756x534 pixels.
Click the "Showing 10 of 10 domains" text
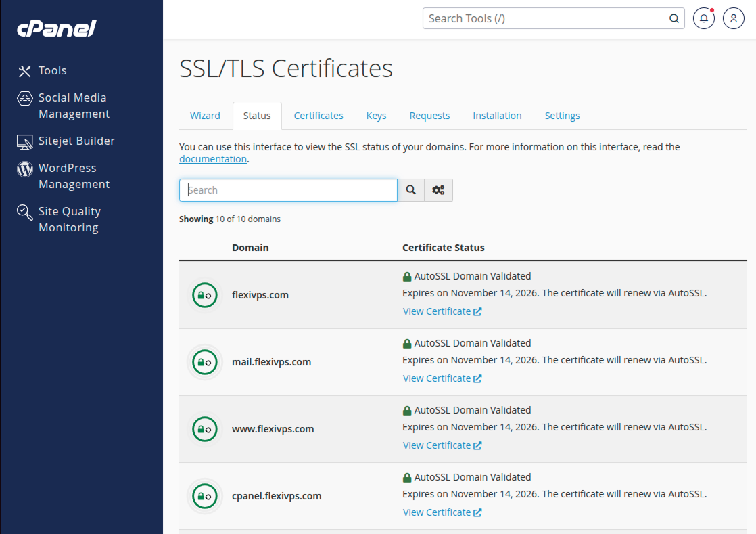point(229,219)
